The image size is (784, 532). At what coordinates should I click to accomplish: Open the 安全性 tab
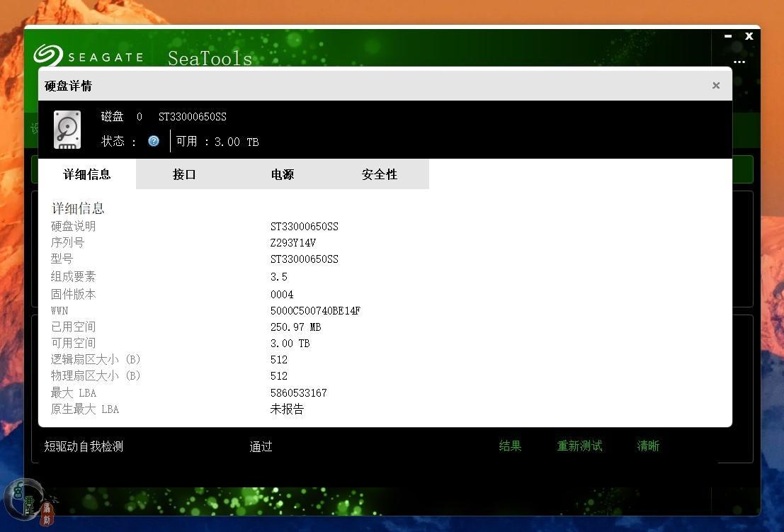[x=380, y=174]
